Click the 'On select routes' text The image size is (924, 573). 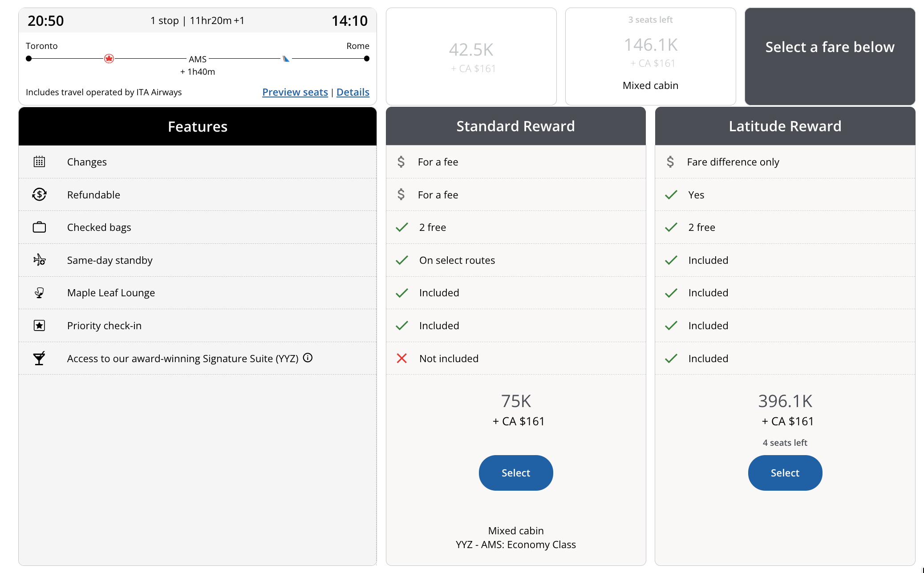point(457,260)
